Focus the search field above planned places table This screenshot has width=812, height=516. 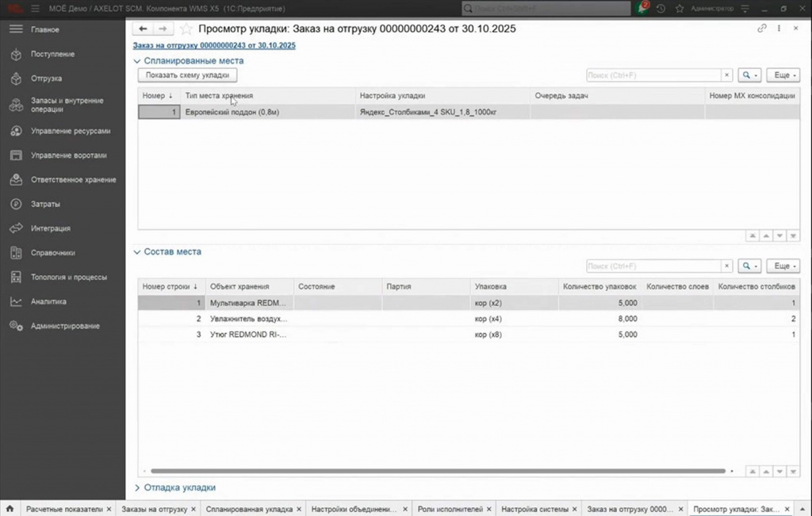[x=653, y=75]
